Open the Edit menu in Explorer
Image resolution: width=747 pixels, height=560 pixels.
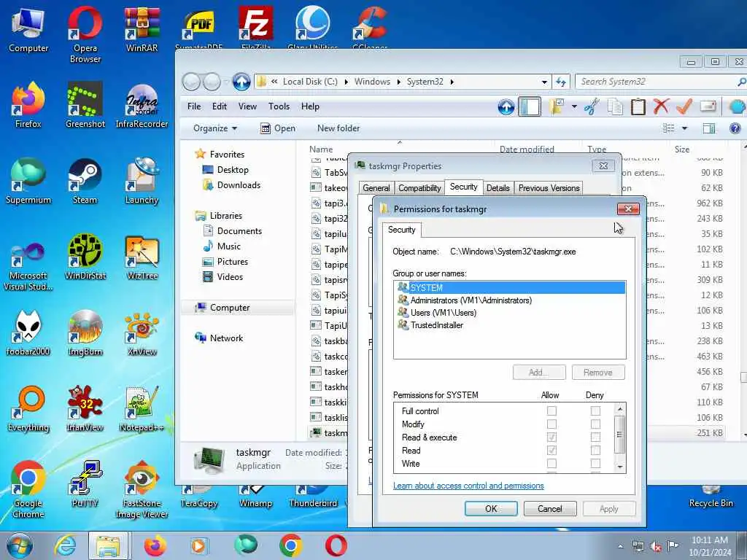click(x=219, y=106)
